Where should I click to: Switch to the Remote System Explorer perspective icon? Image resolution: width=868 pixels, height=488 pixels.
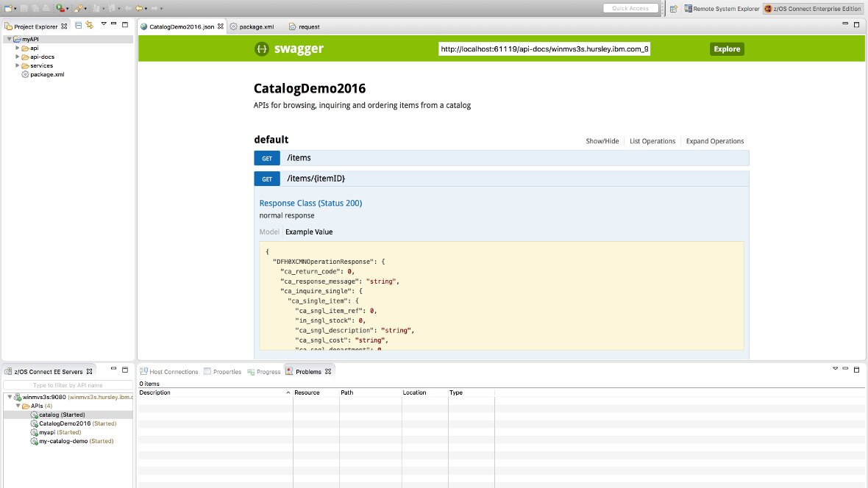pos(688,7)
